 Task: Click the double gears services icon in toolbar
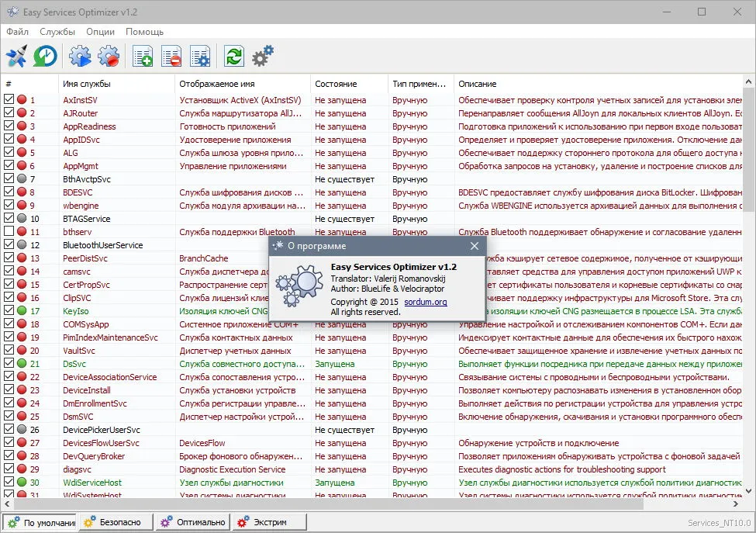[x=263, y=57]
